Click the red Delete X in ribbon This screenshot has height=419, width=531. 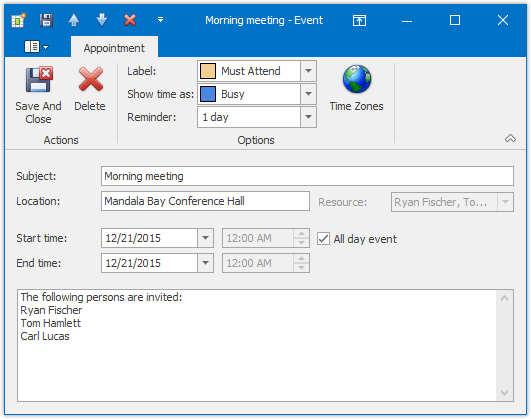click(x=90, y=79)
